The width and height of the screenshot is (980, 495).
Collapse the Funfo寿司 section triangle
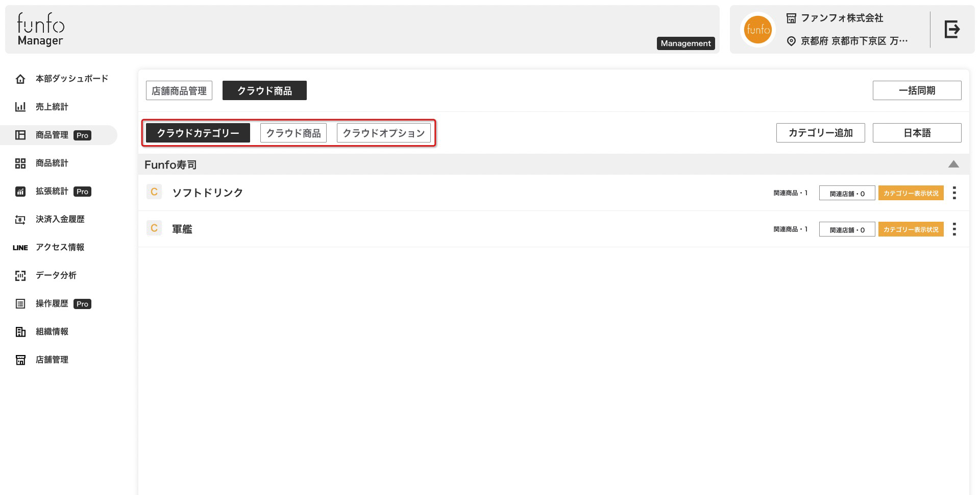coord(953,164)
